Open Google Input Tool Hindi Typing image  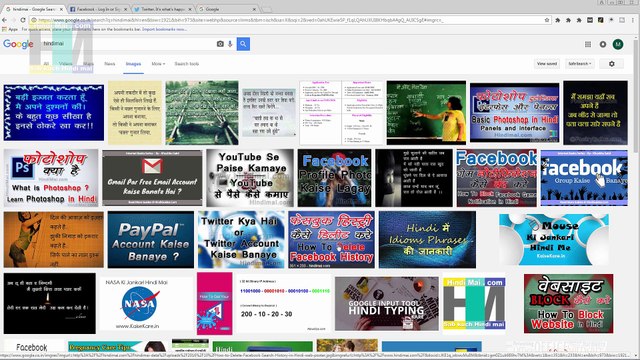pyautogui.click(x=387, y=304)
